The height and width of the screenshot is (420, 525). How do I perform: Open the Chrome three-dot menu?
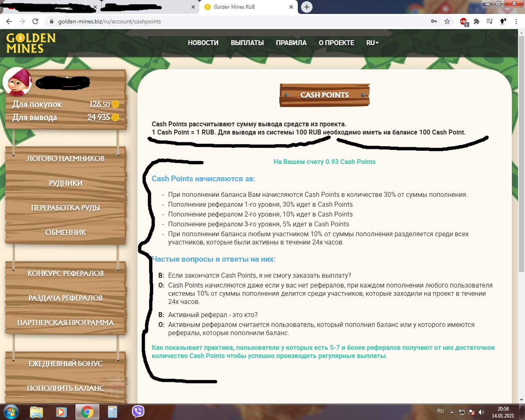point(516,21)
